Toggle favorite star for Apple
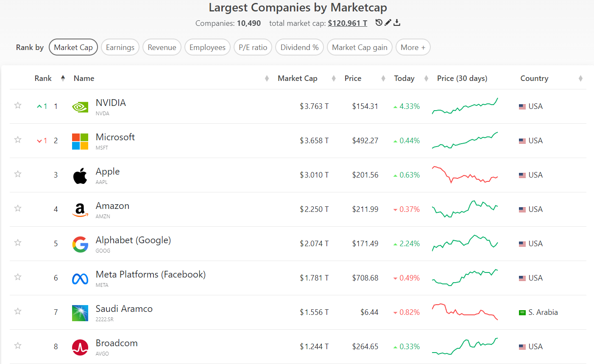The width and height of the screenshot is (594, 364). point(18,174)
